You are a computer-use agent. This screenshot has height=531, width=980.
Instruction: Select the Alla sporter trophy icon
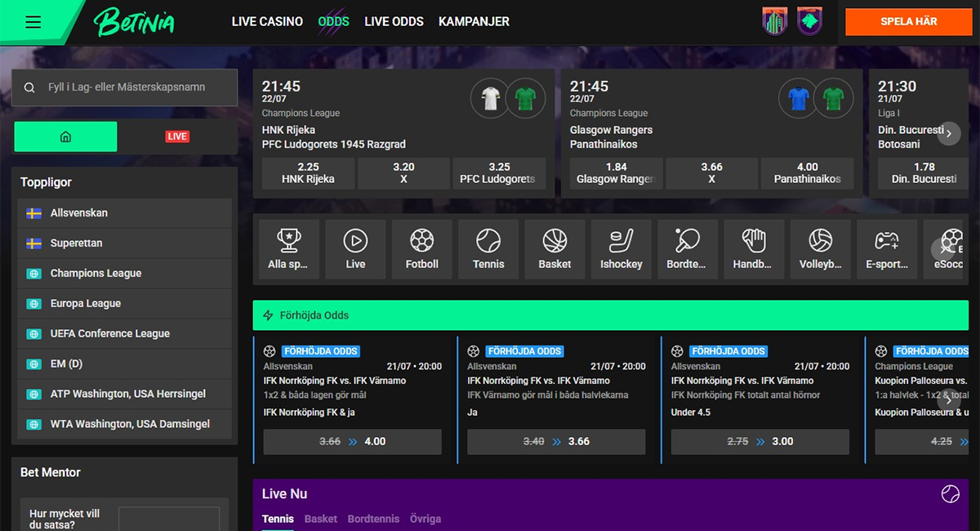point(288,249)
